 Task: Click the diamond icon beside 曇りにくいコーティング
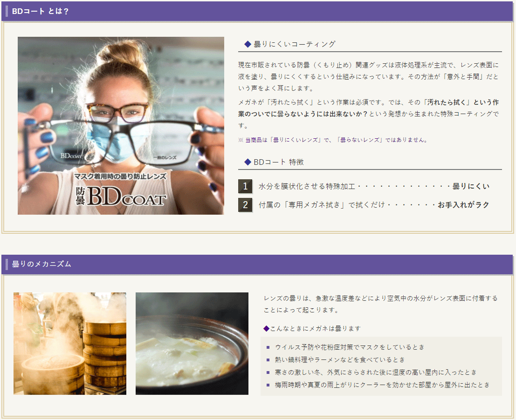(x=248, y=44)
